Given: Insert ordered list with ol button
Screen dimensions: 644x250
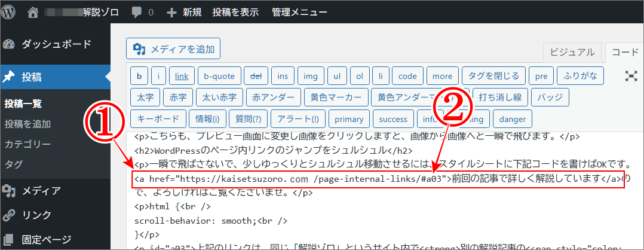Looking at the screenshot, I should [360, 76].
